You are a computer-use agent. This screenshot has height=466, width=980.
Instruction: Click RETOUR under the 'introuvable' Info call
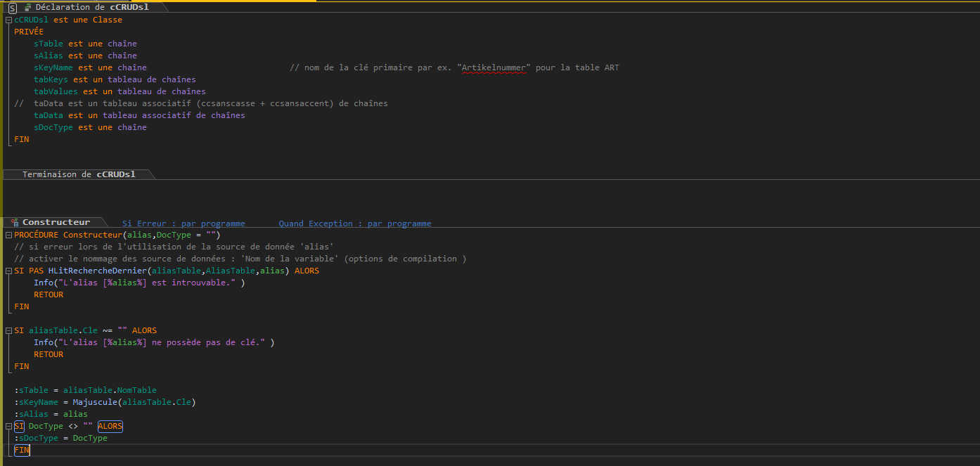[x=49, y=295]
